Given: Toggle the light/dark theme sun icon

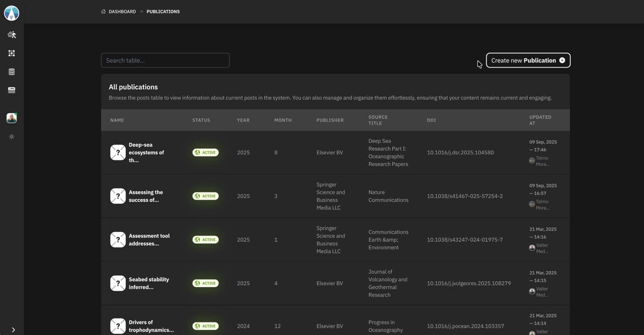Looking at the screenshot, I should (12, 137).
